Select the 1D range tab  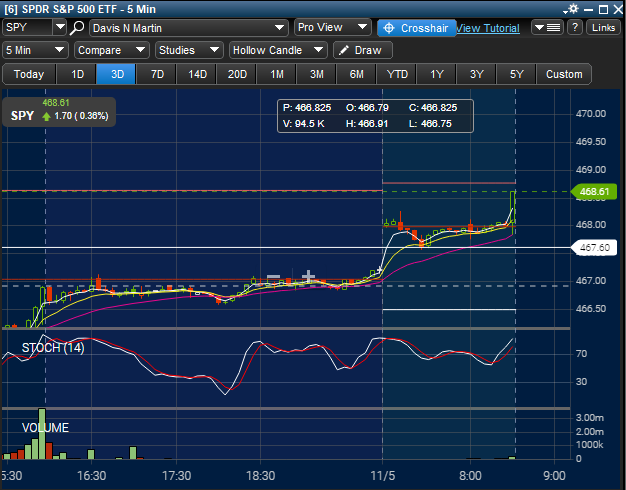pos(77,74)
